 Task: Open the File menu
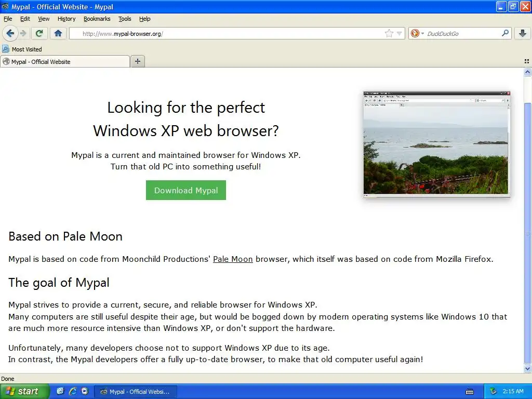point(8,19)
